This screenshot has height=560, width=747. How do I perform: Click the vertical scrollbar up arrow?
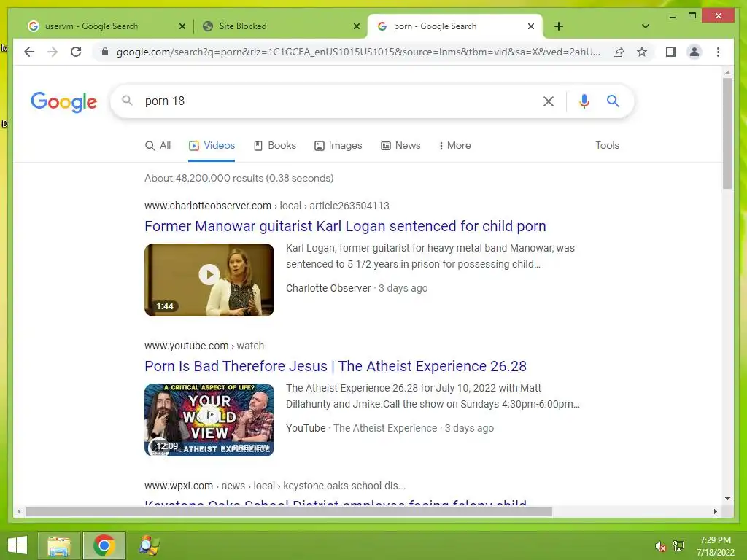727,72
